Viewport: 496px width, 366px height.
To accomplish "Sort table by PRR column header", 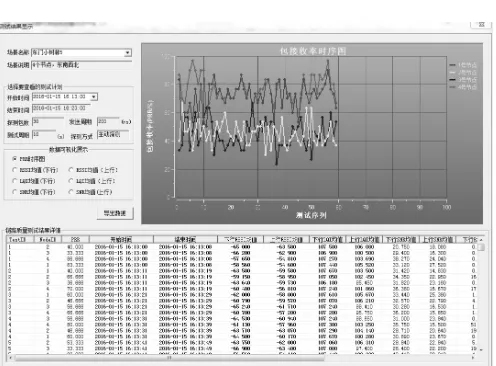I will 75,239.
